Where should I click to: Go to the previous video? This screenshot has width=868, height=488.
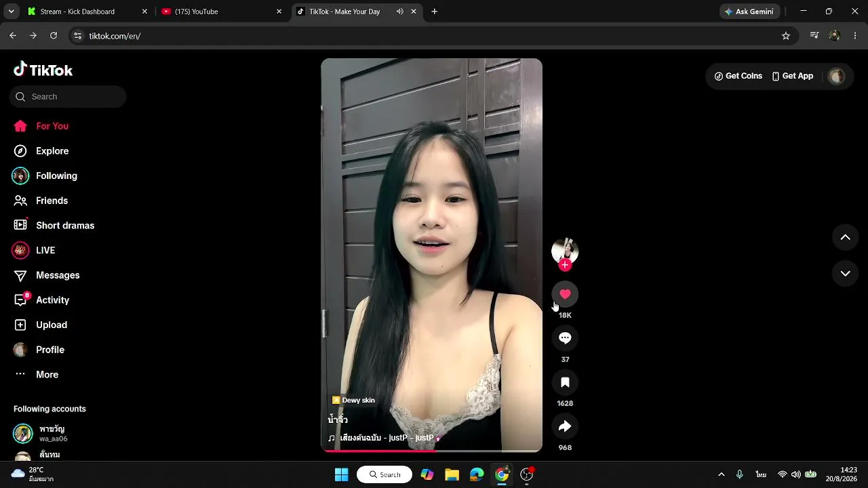point(845,237)
